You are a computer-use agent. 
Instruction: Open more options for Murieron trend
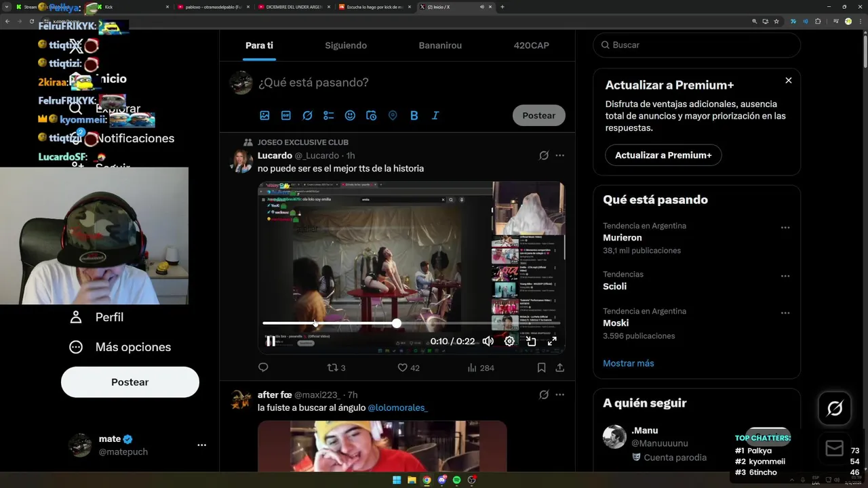coord(785,228)
